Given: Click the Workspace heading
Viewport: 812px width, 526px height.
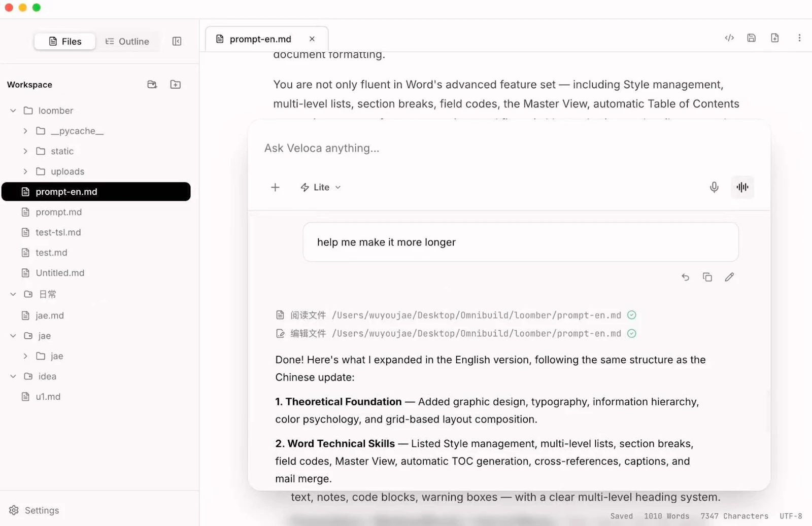Looking at the screenshot, I should pos(29,85).
